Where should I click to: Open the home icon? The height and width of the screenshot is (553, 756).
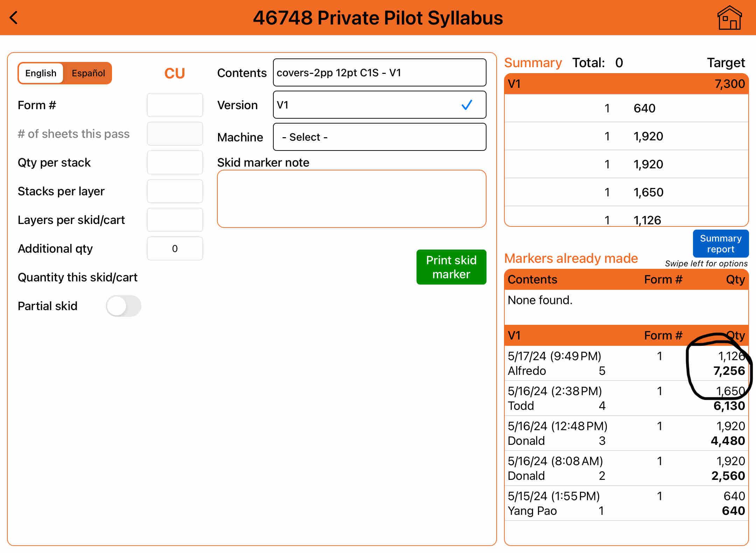point(729,17)
